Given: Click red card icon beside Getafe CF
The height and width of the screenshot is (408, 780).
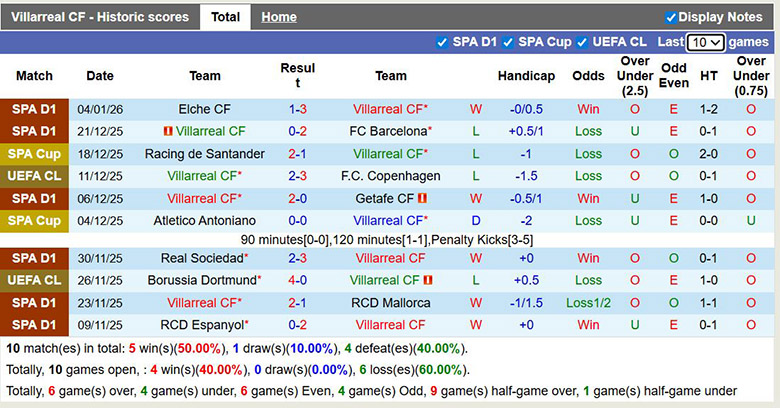Looking at the screenshot, I should click(x=423, y=198).
